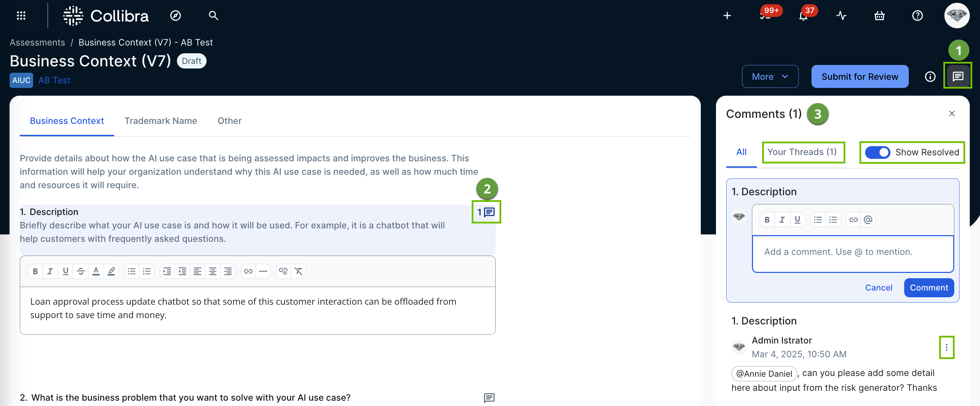The height and width of the screenshot is (406, 980).
Task: Toggle the Show Resolved switch
Action: pyautogui.click(x=877, y=153)
